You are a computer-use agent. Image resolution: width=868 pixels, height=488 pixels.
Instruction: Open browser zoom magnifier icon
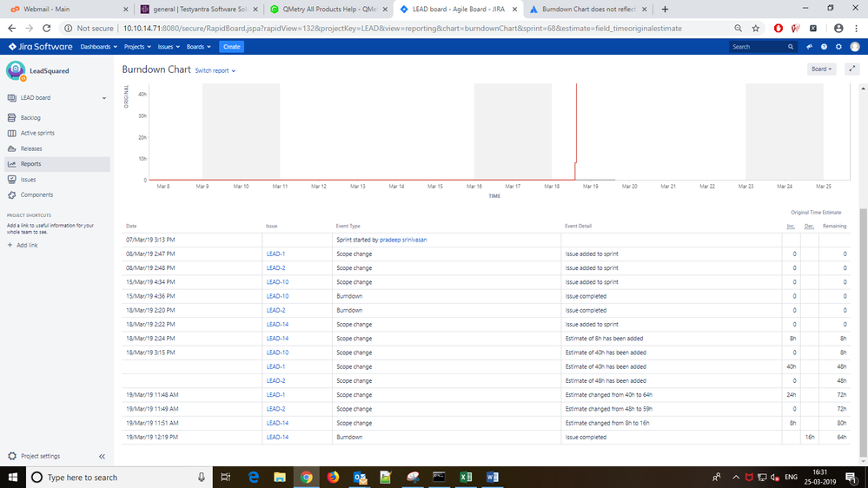(x=738, y=28)
